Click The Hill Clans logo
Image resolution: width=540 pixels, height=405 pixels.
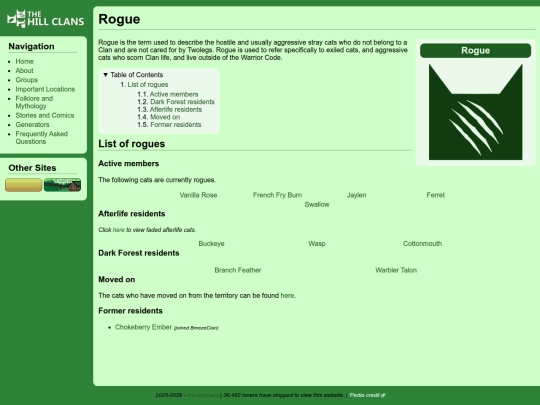pos(45,19)
